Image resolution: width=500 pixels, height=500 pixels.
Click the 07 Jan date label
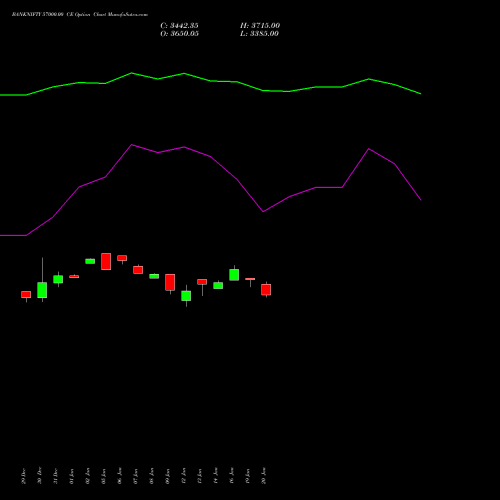point(136,476)
